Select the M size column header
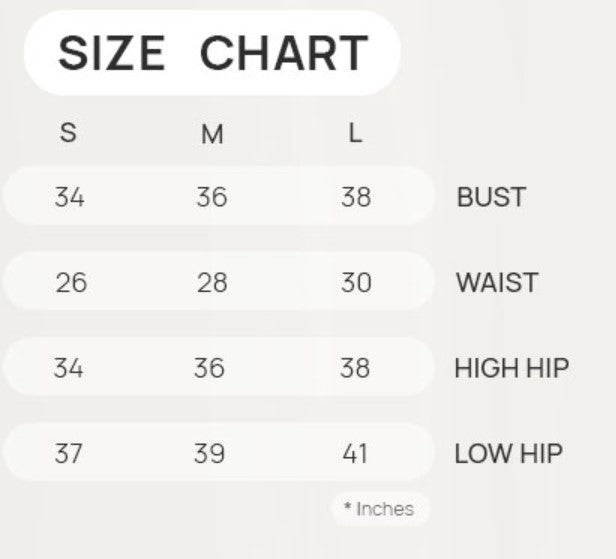 [212, 134]
